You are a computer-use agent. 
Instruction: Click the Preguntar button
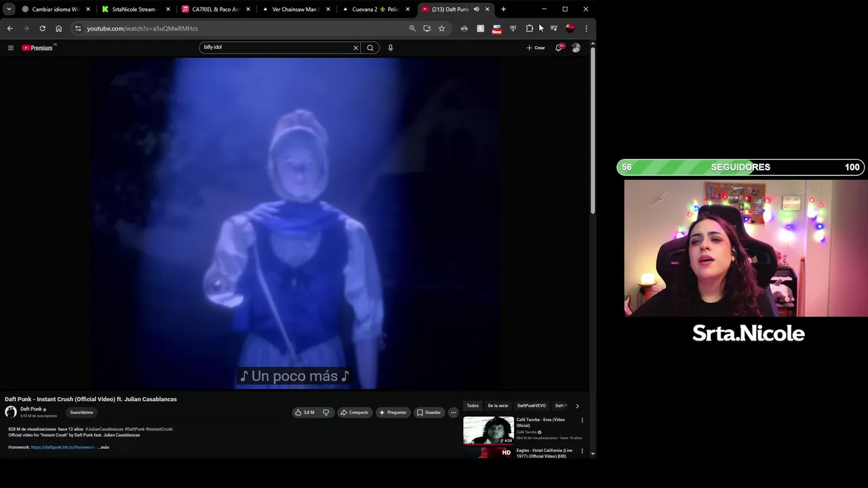tap(393, 412)
